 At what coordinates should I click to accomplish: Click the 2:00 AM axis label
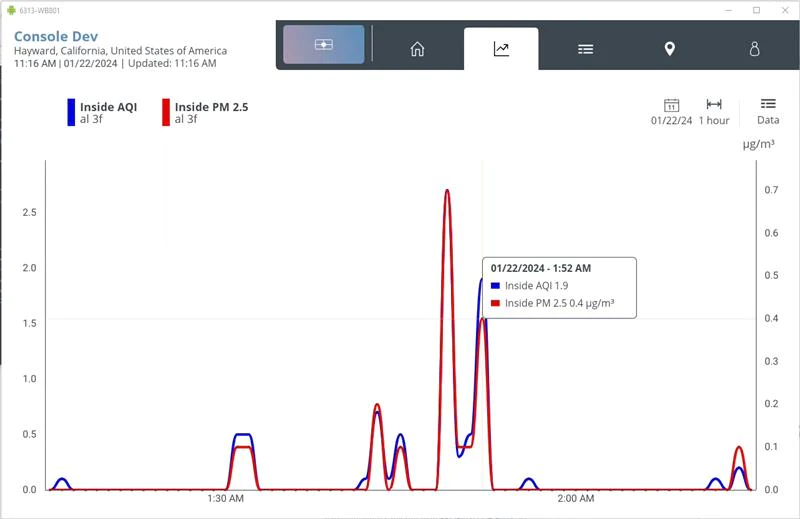point(576,498)
